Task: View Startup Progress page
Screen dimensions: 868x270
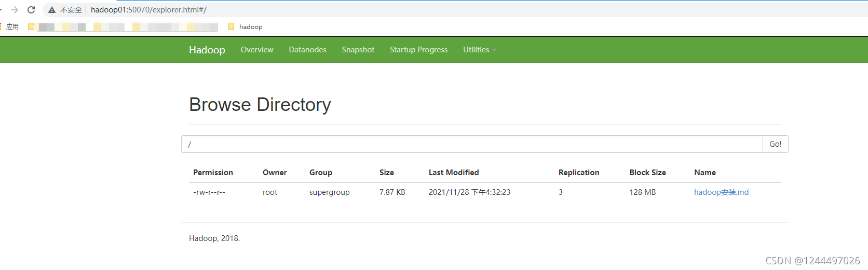Action: 419,50
